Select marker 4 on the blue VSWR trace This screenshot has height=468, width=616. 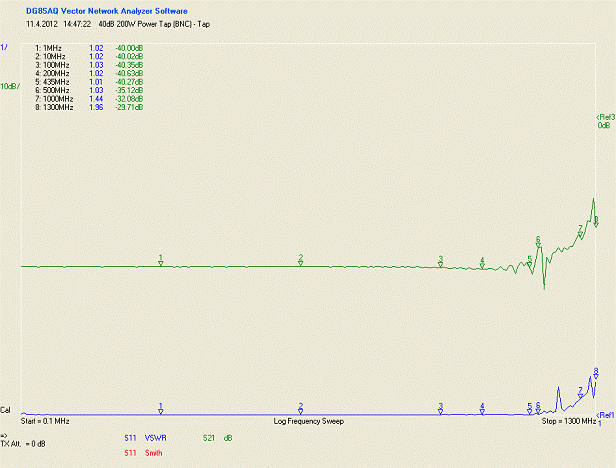[482, 409]
